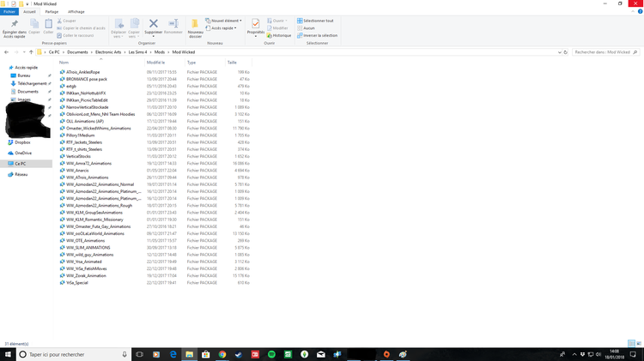Switch to the Accueil tab
The height and width of the screenshot is (361, 644).
29,11
